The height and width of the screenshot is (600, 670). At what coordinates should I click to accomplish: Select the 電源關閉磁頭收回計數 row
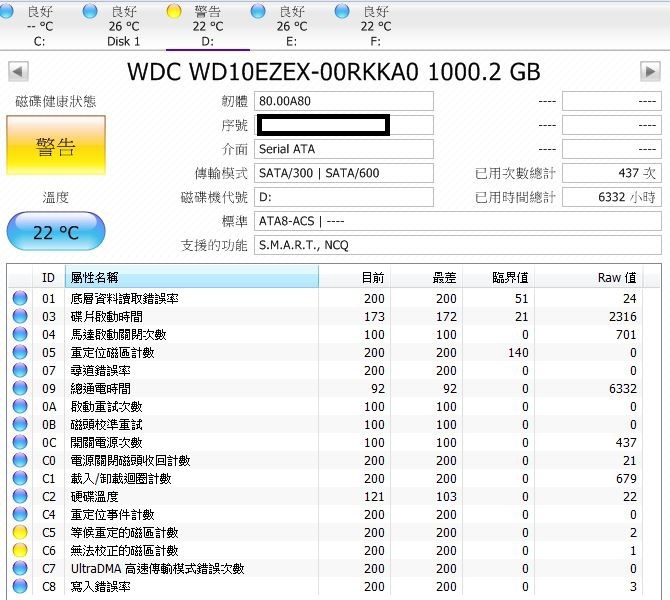[x=325, y=461]
